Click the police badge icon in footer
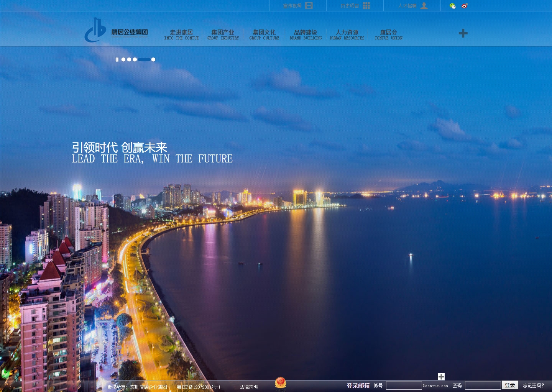The image size is (552, 392). [x=280, y=383]
